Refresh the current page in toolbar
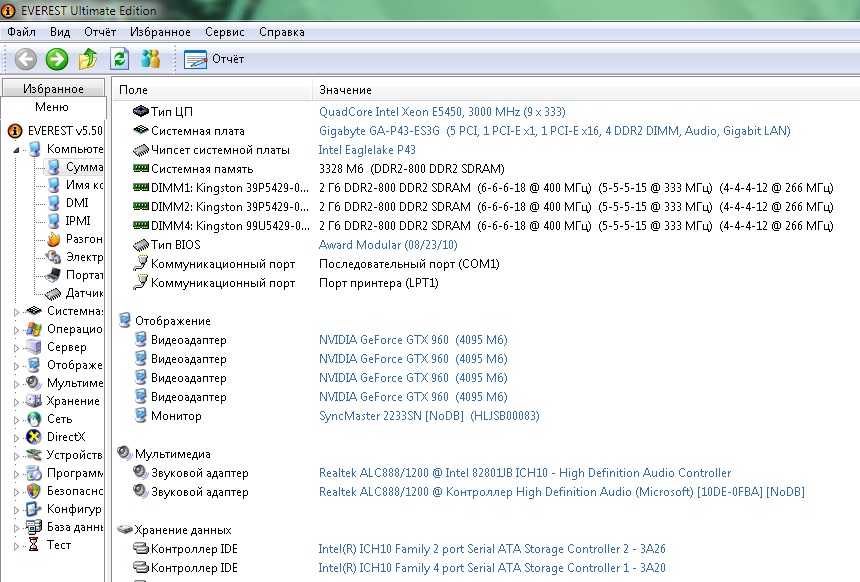This screenshot has width=860, height=582. tap(119, 59)
